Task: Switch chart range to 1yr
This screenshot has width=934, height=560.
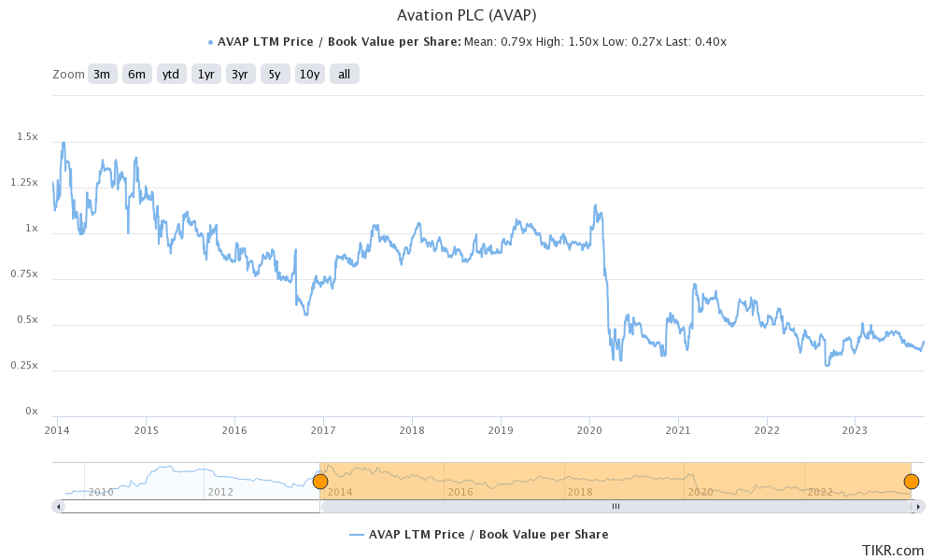Action: 205,74
